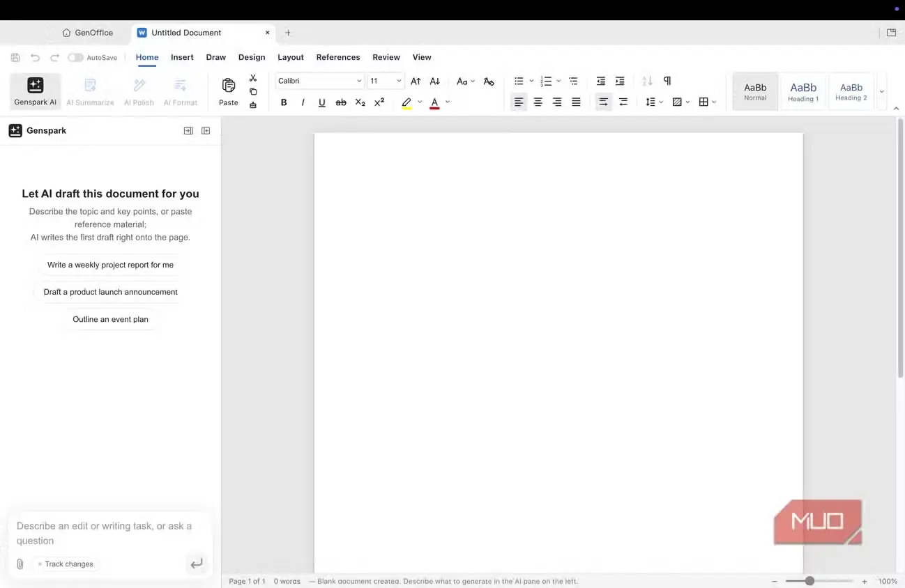Switch to the GenOffice home tab

[x=87, y=33]
